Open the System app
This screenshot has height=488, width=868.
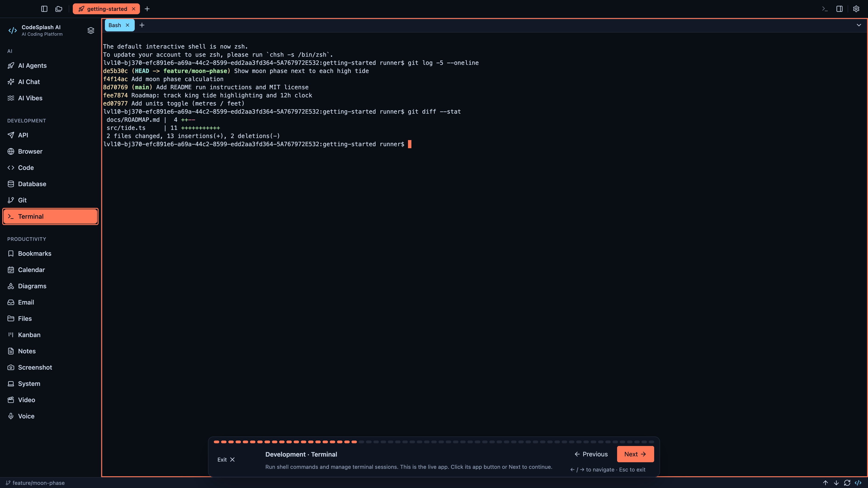50,384
